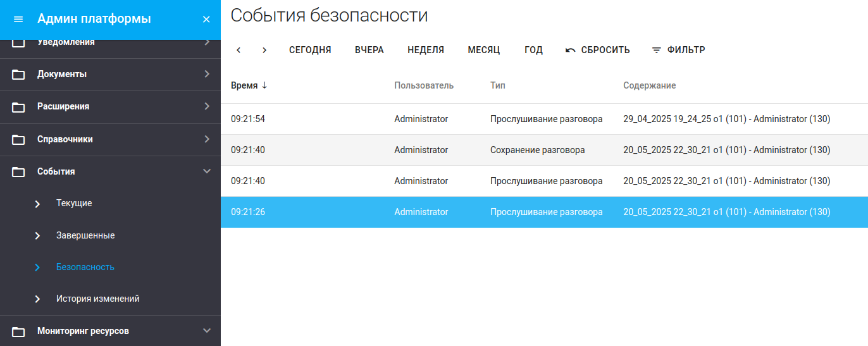The height and width of the screenshot is (346, 868).
Task: Go to previous period arrow
Action: click(x=239, y=50)
